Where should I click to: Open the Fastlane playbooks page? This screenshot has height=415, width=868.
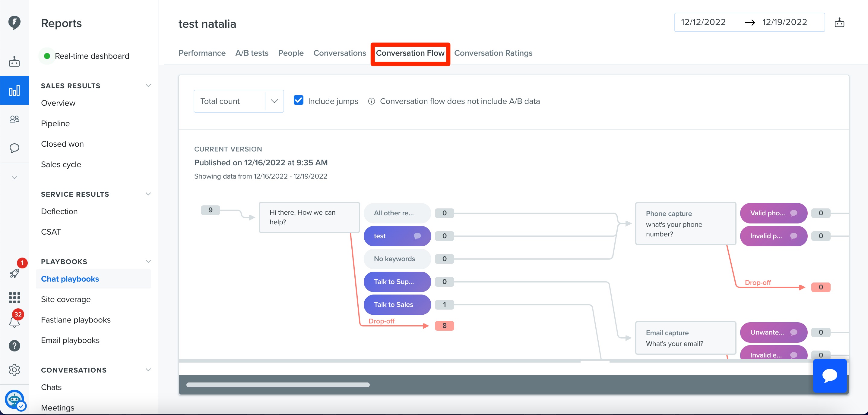pyautogui.click(x=76, y=320)
